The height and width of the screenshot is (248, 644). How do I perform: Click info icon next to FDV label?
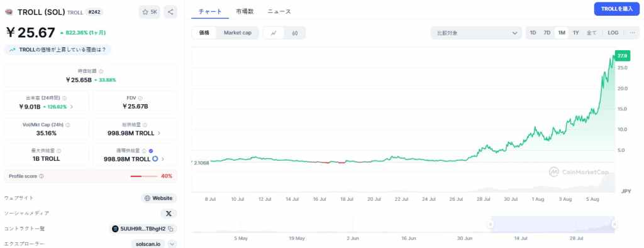(140, 99)
